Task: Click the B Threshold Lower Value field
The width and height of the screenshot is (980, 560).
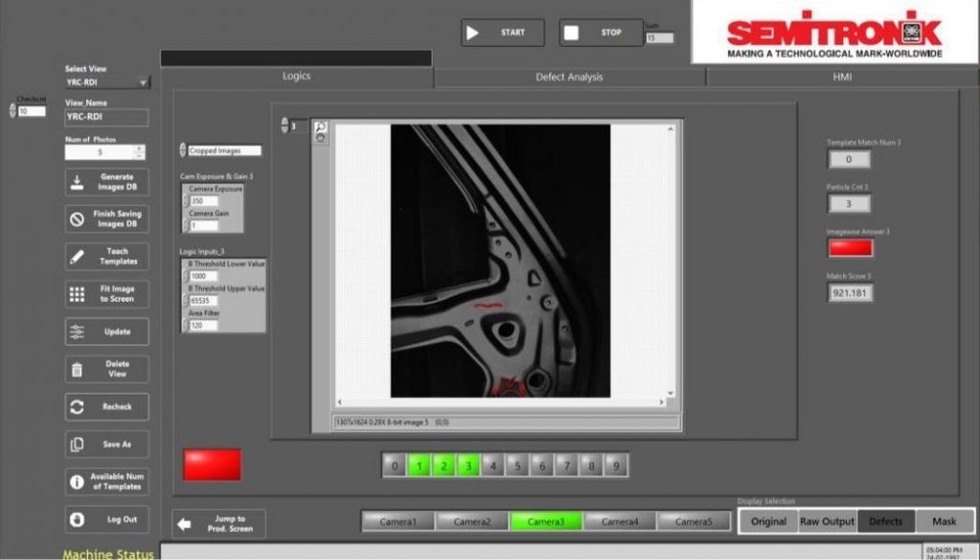Action: click(204, 276)
